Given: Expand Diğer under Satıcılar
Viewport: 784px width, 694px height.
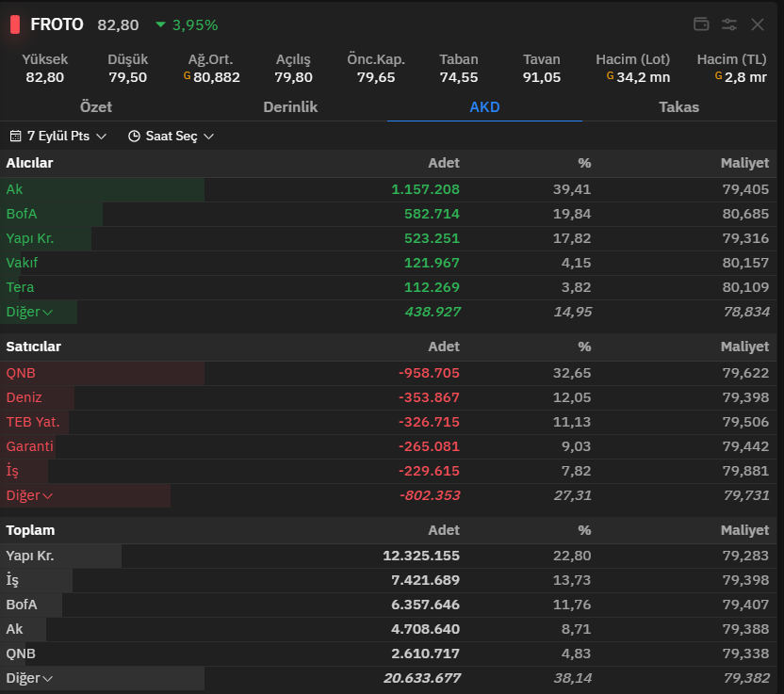Looking at the screenshot, I should [29, 495].
